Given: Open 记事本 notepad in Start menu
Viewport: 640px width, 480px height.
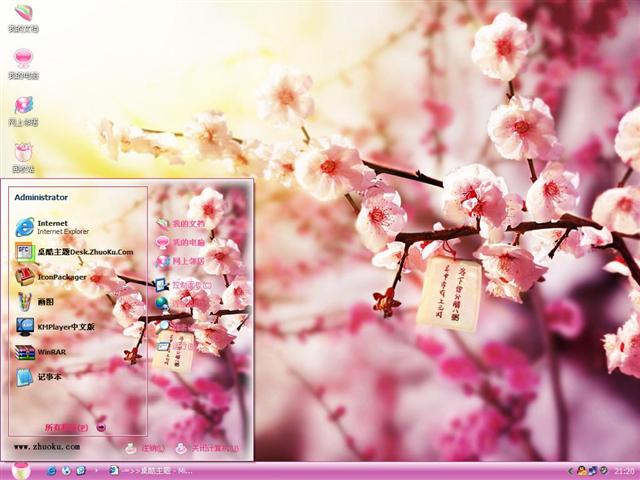Looking at the screenshot, I should (38, 377).
